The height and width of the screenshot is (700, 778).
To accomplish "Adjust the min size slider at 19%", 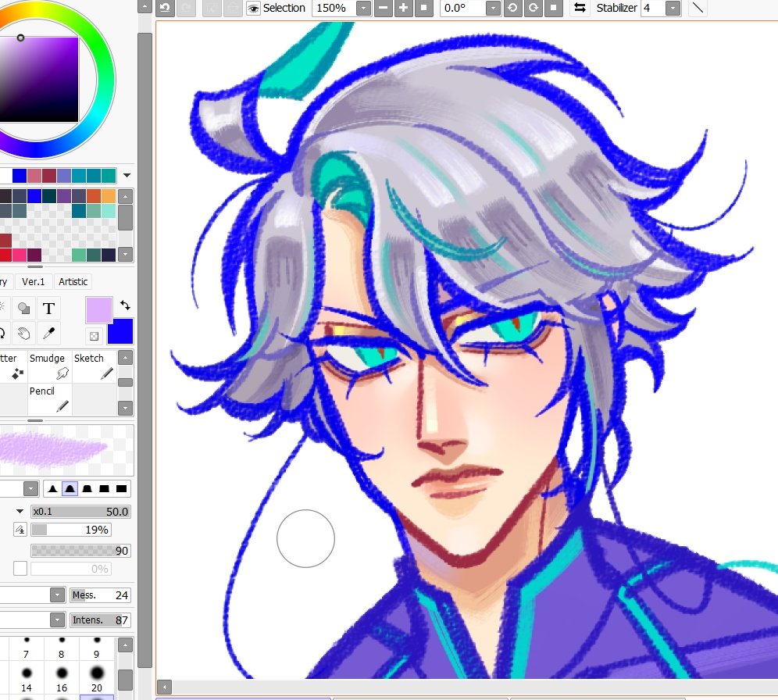I will (71, 530).
